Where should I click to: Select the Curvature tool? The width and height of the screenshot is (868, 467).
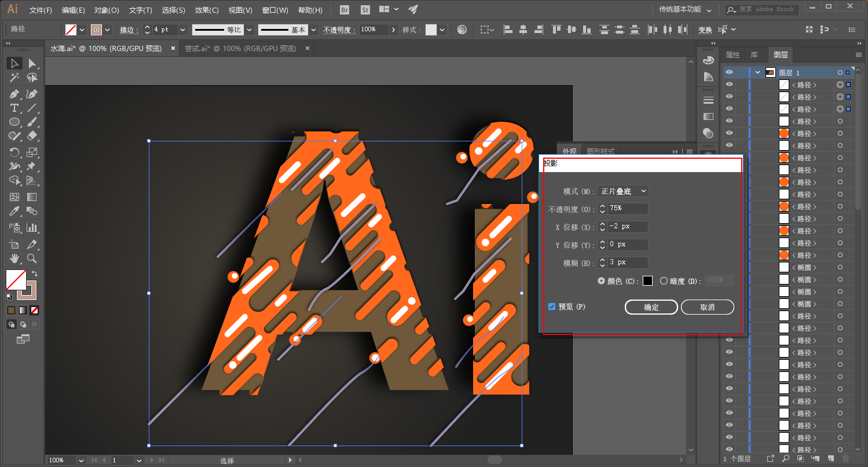pos(32,94)
